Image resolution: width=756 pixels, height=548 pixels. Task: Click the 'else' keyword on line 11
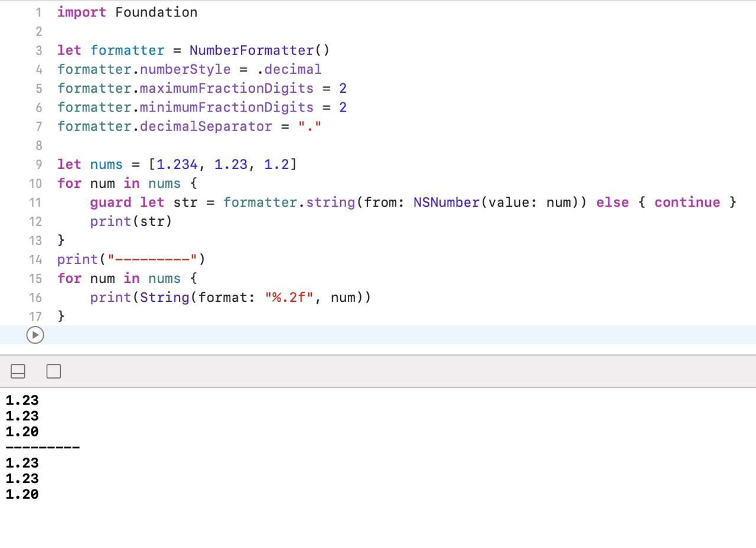[x=612, y=202]
